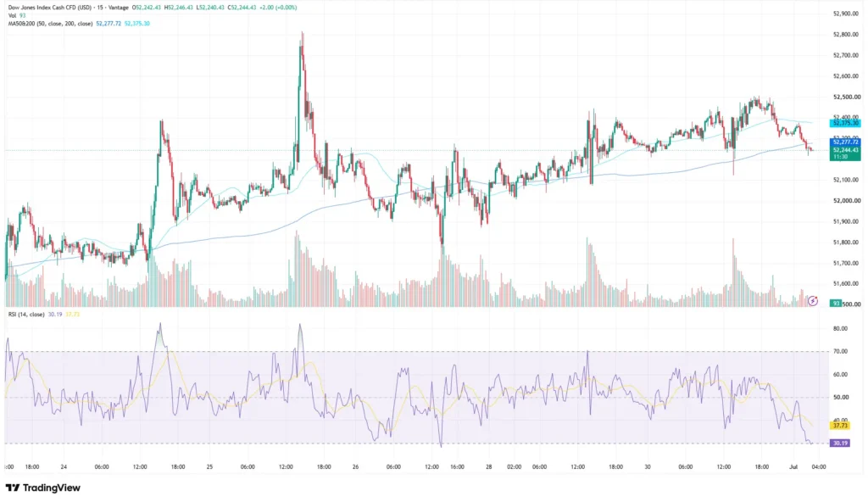Click the H52,246.43 high value

(178, 8)
